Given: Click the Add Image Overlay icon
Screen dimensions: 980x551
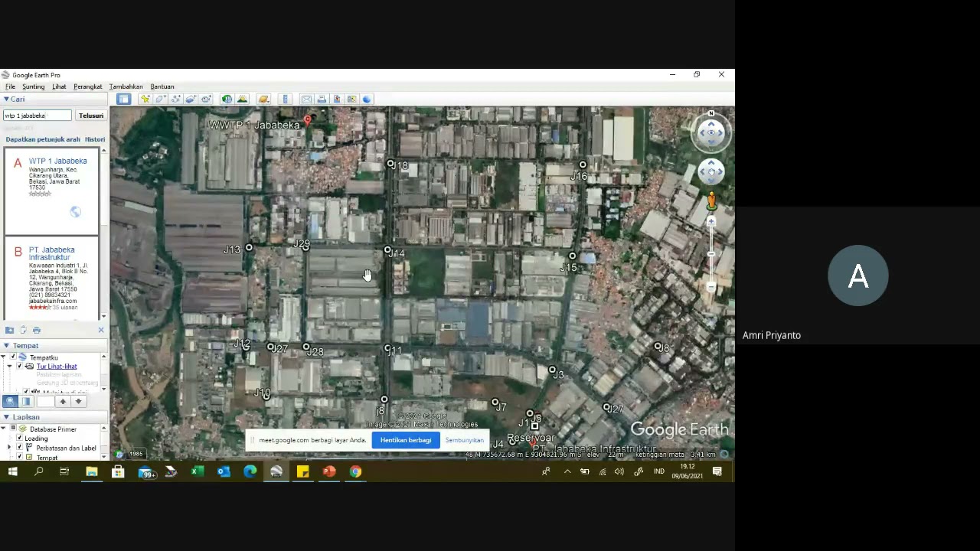Looking at the screenshot, I should (x=191, y=99).
